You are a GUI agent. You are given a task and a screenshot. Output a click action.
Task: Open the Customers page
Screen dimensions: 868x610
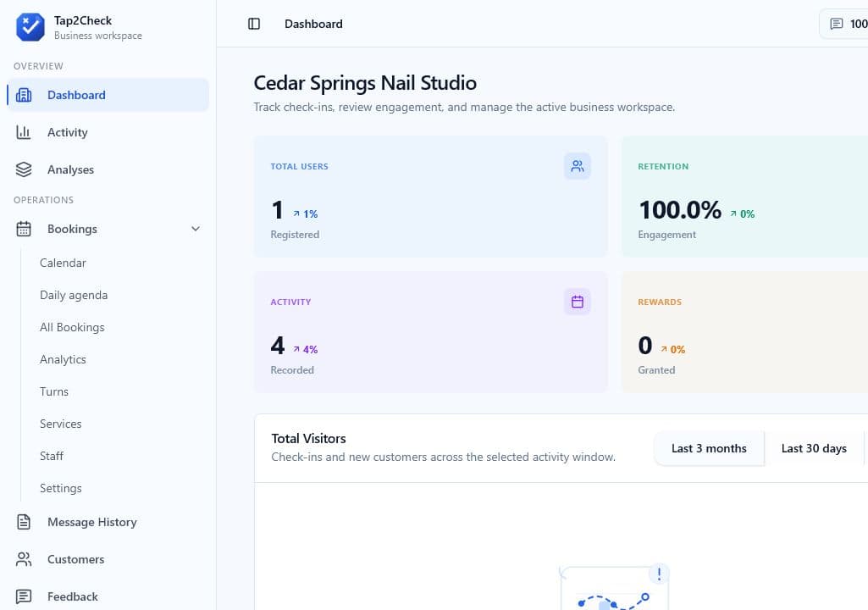point(108,559)
